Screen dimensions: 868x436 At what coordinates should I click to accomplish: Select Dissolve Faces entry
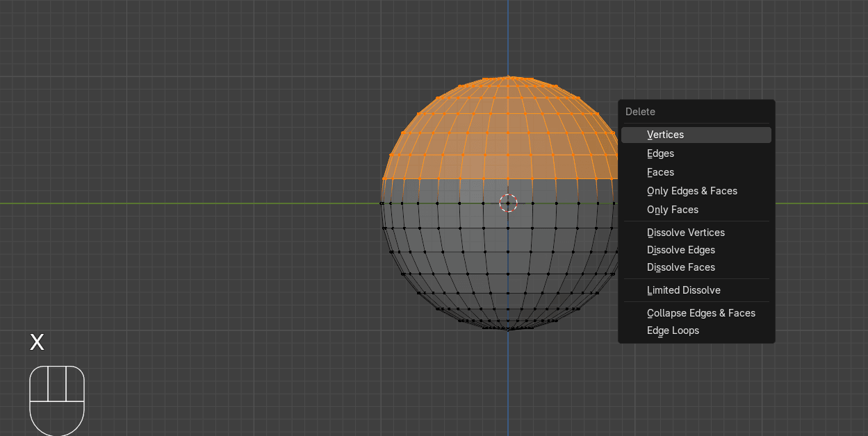click(680, 267)
